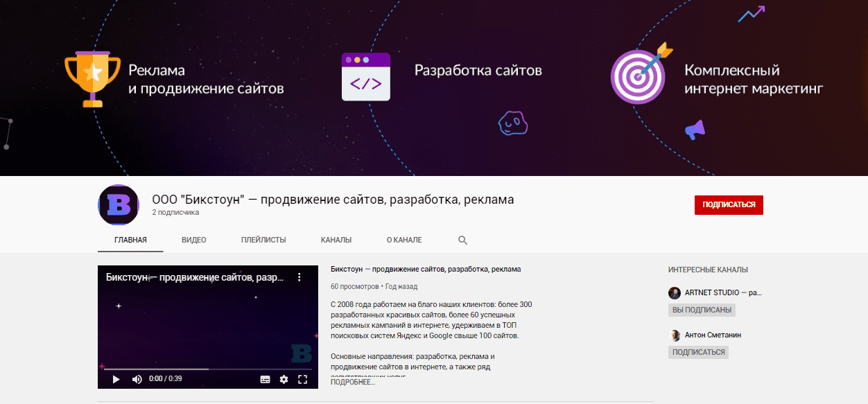
Task: Click the Бикстоун watermark in the video
Action: coord(302,353)
